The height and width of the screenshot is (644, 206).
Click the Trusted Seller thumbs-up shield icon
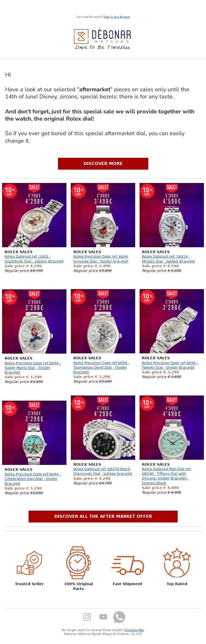[x=29, y=563]
